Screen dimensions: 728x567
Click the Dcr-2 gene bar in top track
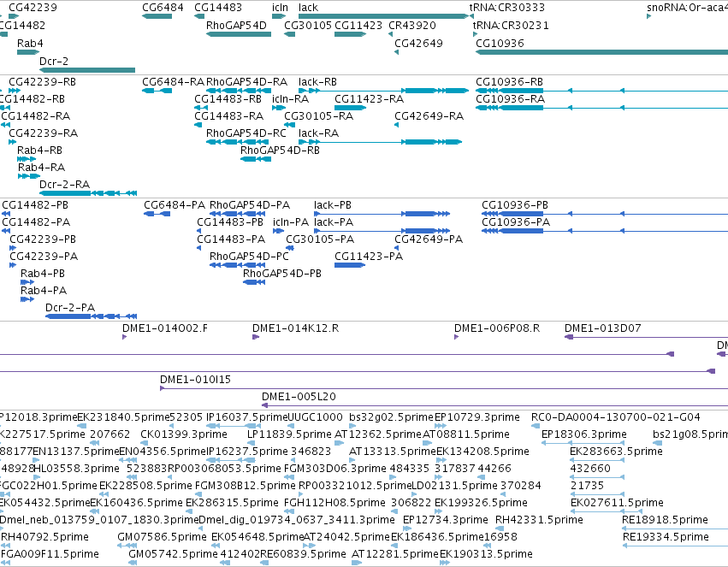coord(87,70)
